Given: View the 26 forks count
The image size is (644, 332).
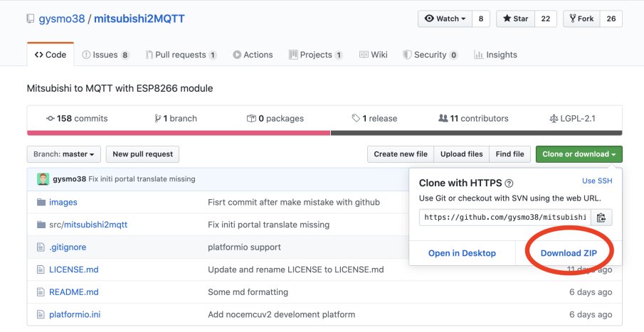Looking at the screenshot, I should pyautogui.click(x=611, y=19).
